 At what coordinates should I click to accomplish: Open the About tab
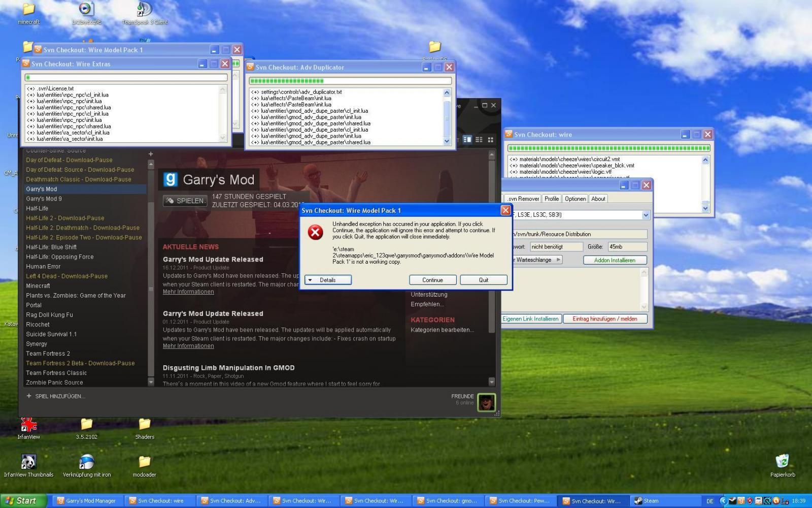[598, 199]
